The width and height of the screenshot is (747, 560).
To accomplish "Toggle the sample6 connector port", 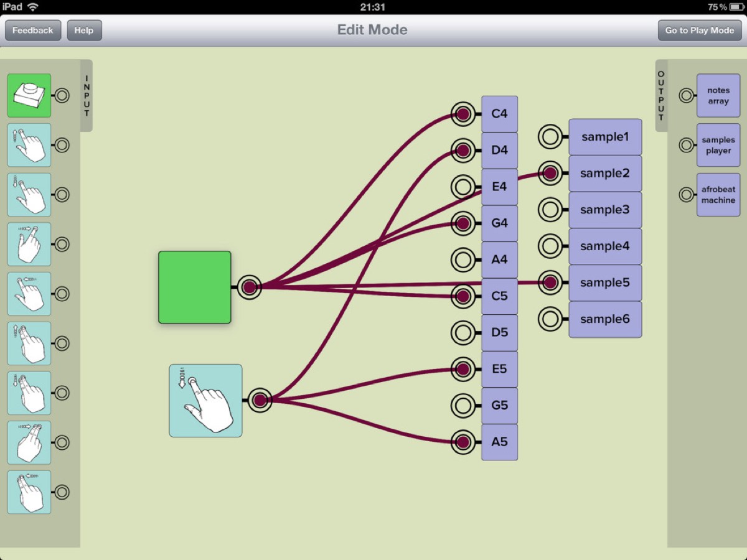I will (x=550, y=319).
